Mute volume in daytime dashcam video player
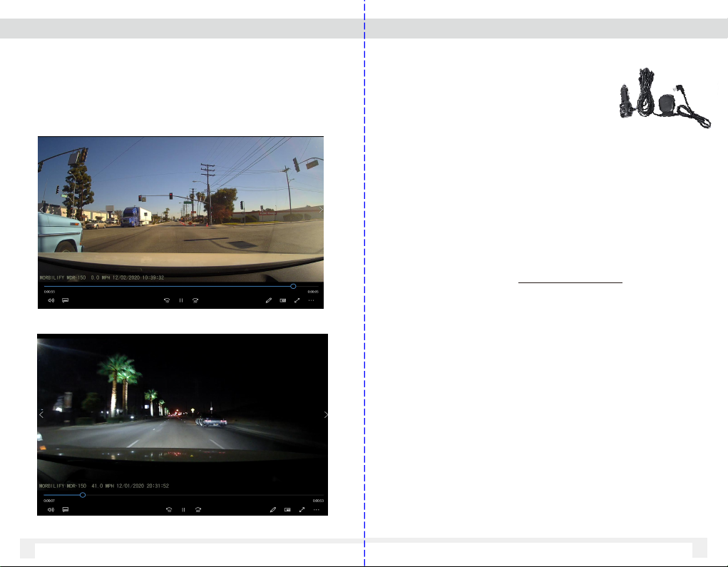Screen dimensions: 728x567 point(51,300)
